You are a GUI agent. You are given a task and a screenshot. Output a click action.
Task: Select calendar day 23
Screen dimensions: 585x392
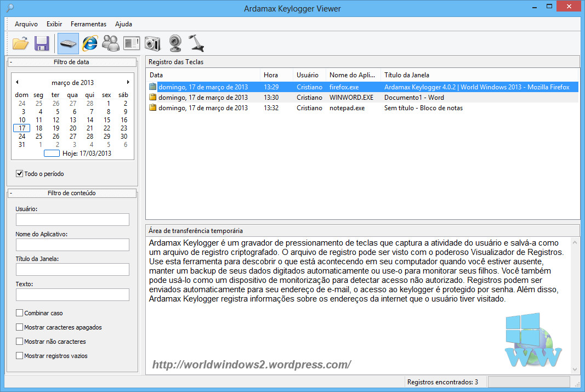pyautogui.click(x=124, y=128)
